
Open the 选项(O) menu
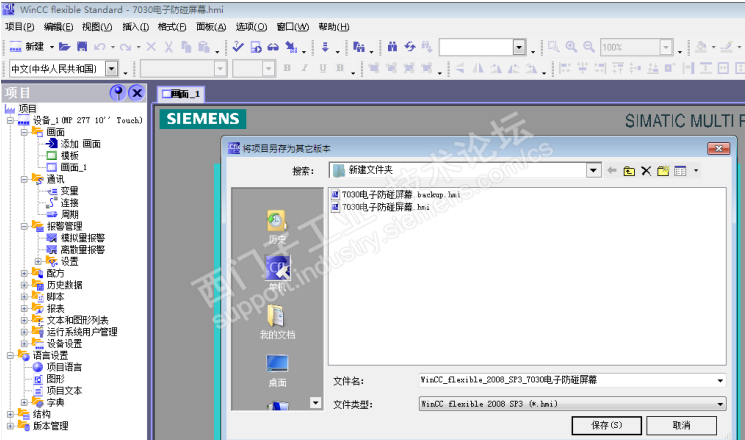251,27
